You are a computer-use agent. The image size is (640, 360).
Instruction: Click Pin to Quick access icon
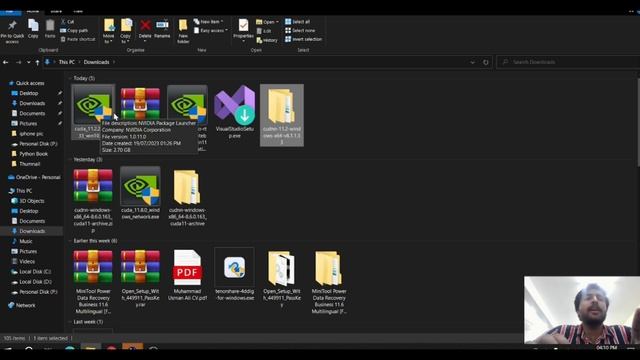pos(12,31)
